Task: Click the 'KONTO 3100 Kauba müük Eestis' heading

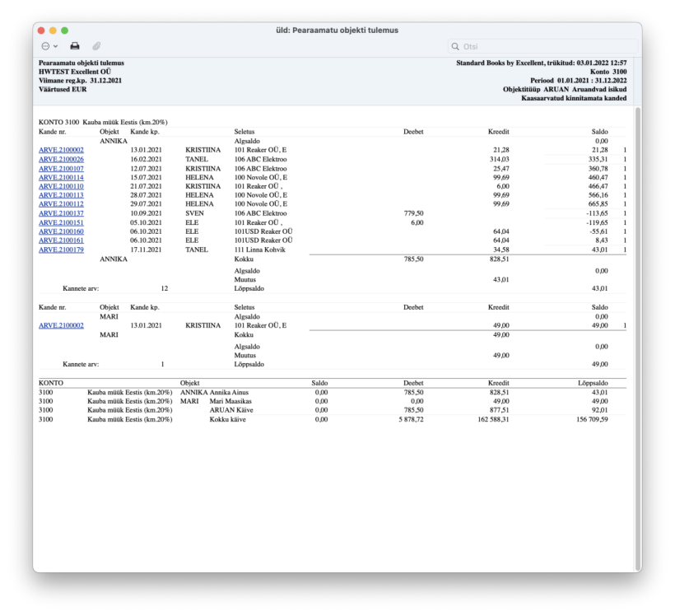Action: 103,123
